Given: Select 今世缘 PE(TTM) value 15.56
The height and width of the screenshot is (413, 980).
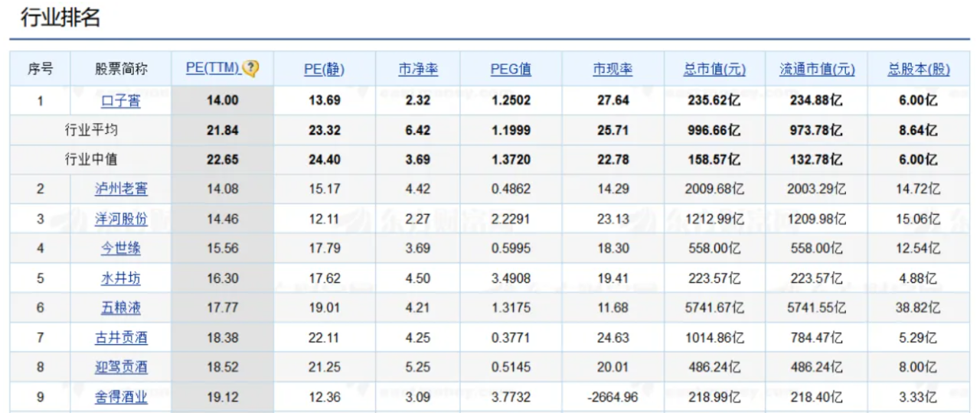Looking at the screenshot, I should point(223,249).
